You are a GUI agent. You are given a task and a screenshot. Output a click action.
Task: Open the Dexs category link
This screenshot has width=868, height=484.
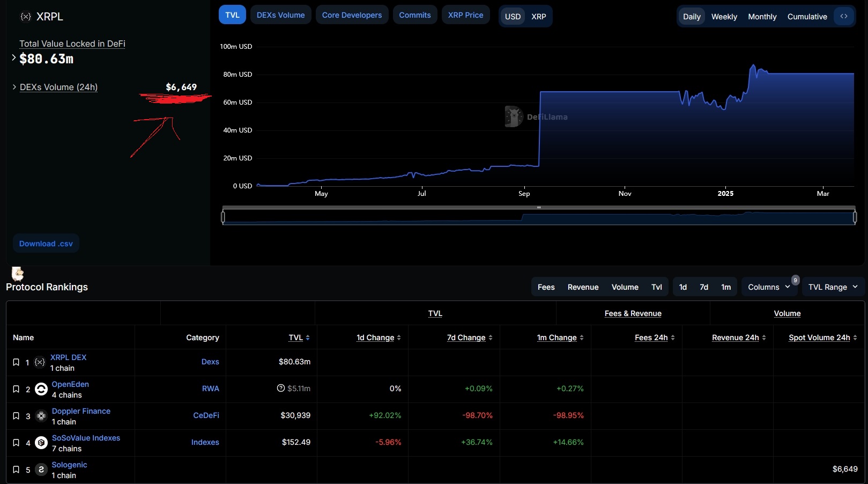[210, 362]
